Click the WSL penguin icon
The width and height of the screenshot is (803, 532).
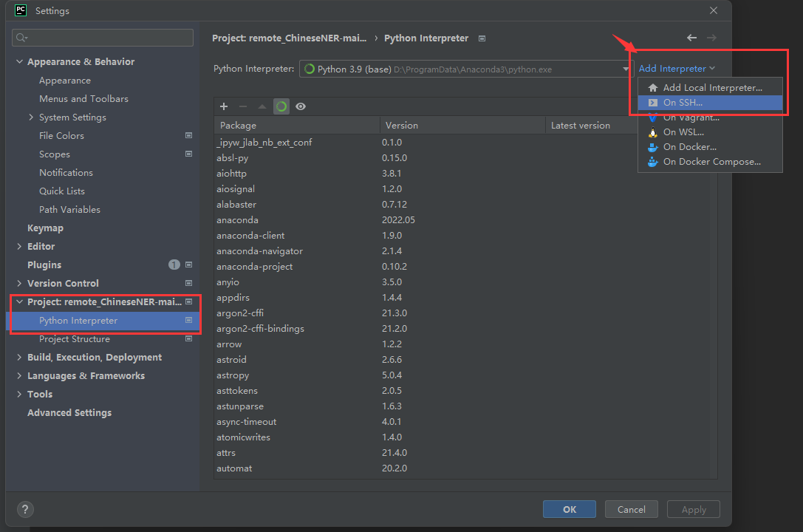coord(652,132)
